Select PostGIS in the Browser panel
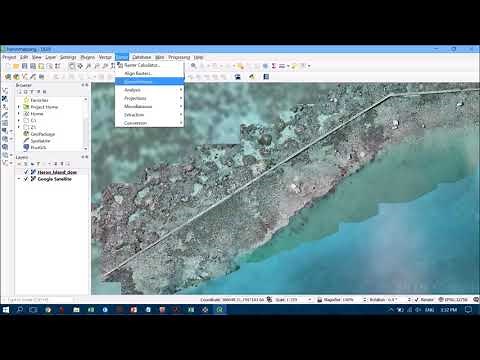The image size is (480, 360). (38, 147)
